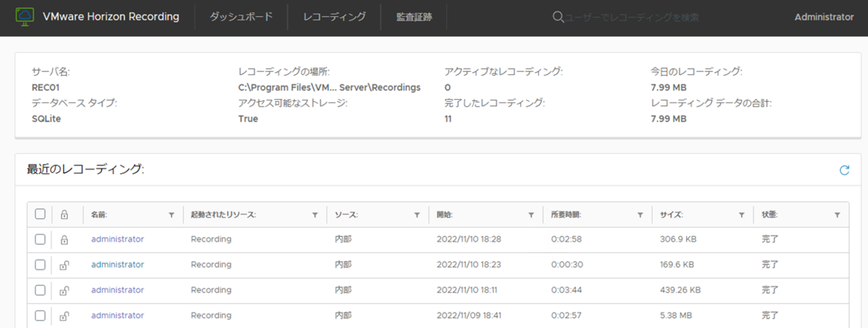Open administrator link for 18:11 recording

(x=117, y=290)
